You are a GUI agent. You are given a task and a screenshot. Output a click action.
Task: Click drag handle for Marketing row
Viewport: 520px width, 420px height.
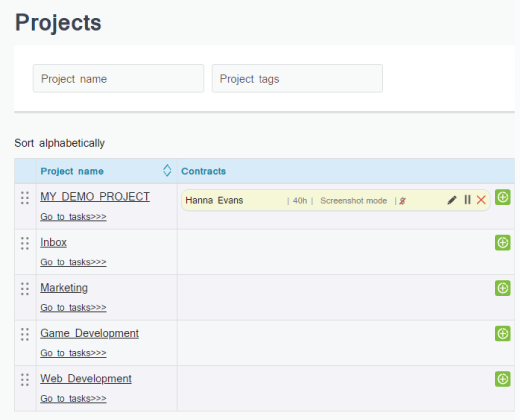click(25, 289)
